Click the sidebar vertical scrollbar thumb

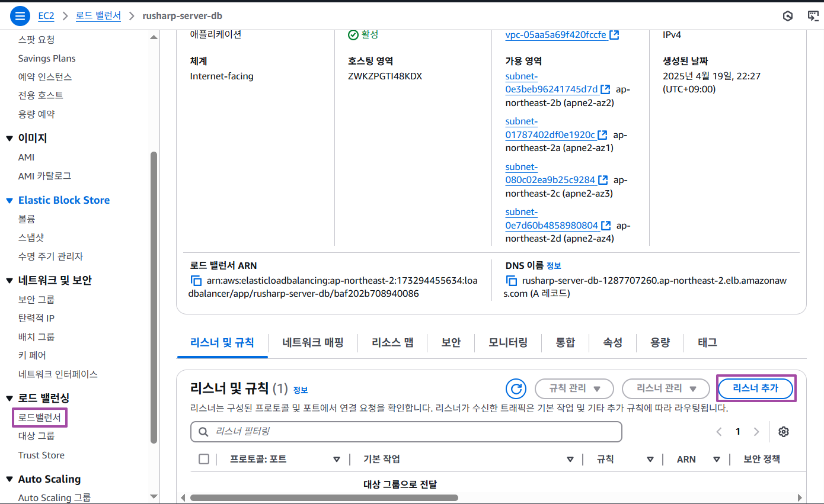154,297
